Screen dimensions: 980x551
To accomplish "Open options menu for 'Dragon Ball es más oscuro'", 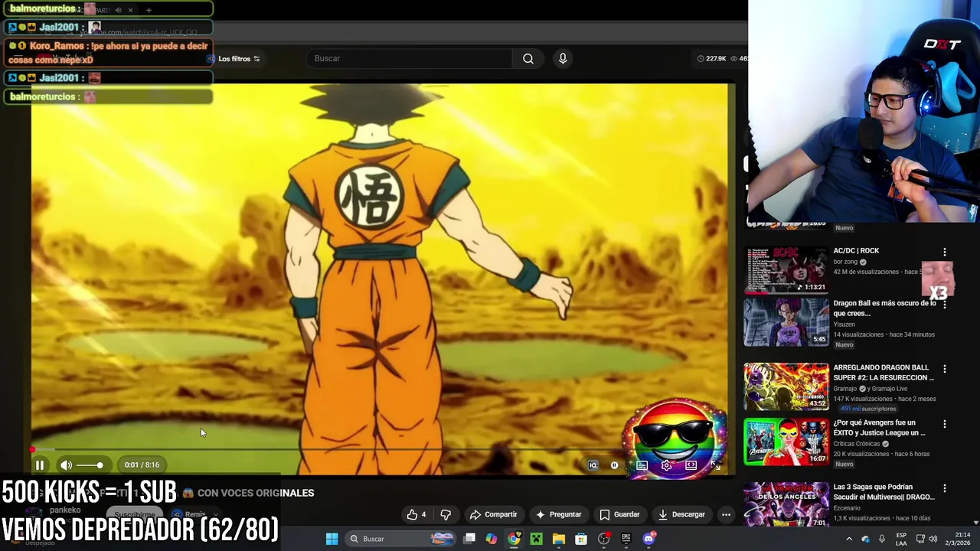I will [x=945, y=304].
